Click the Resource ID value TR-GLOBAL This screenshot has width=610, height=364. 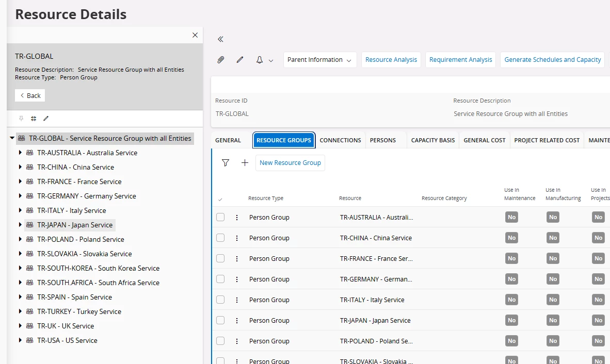(232, 114)
